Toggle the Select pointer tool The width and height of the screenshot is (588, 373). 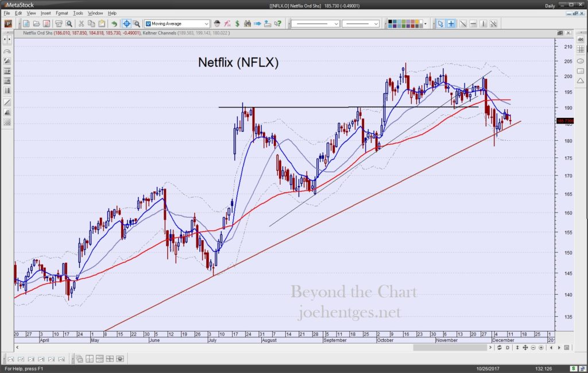click(x=440, y=24)
